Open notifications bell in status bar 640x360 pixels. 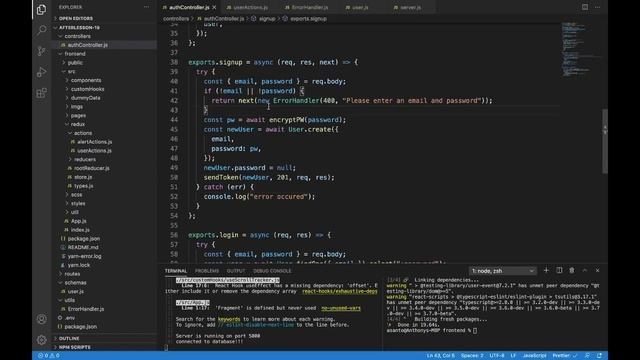tap(599, 356)
